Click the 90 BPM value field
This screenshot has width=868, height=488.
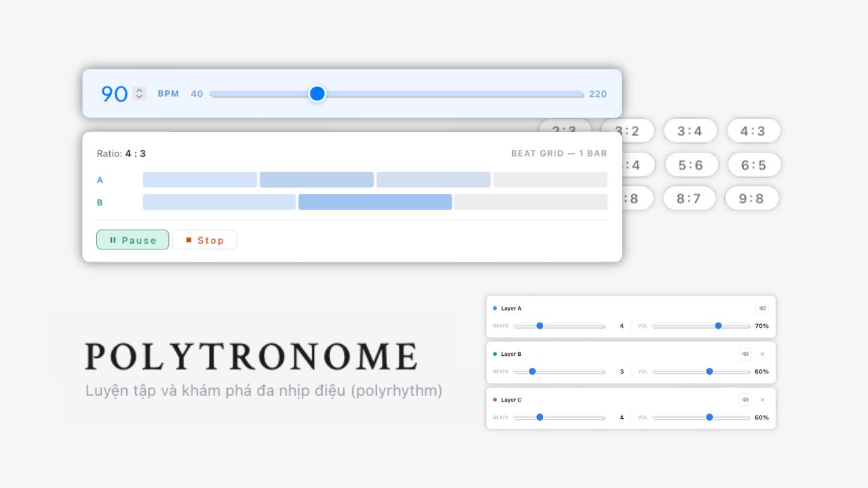click(x=115, y=94)
